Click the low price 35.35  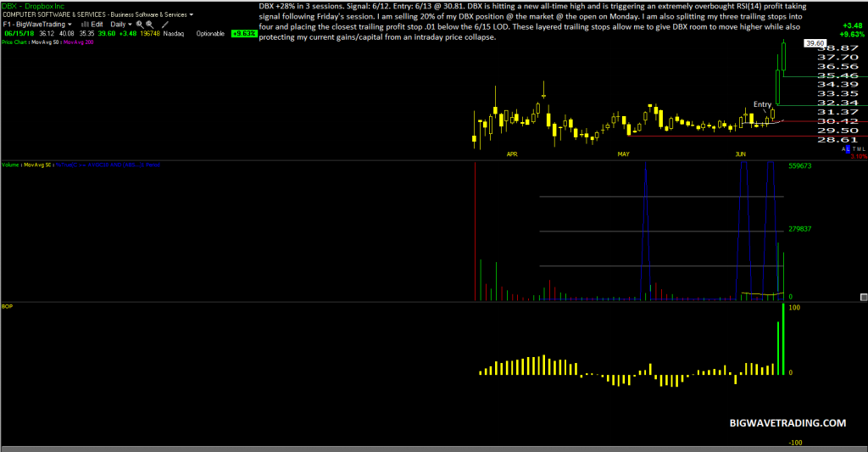(86, 34)
